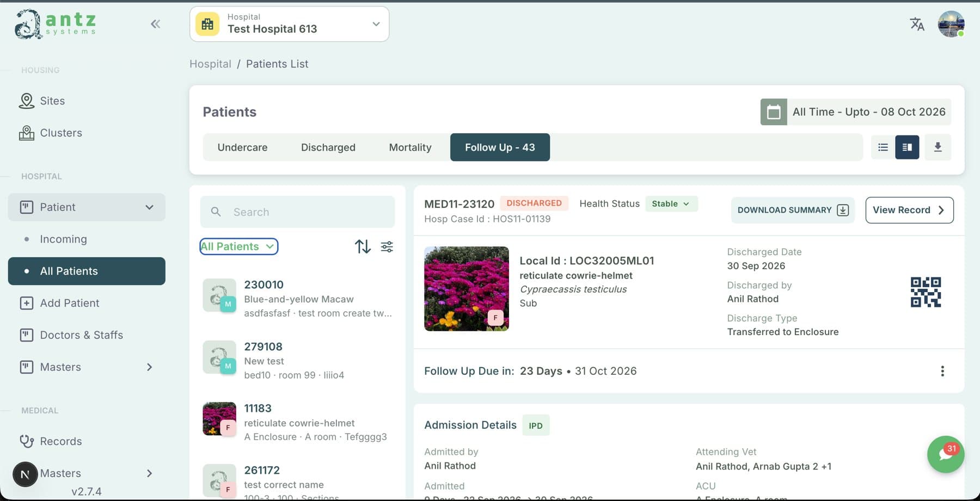Image resolution: width=980 pixels, height=501 pixels.
Task: Open the patient filter sliders icon
Action: point(387,247)
